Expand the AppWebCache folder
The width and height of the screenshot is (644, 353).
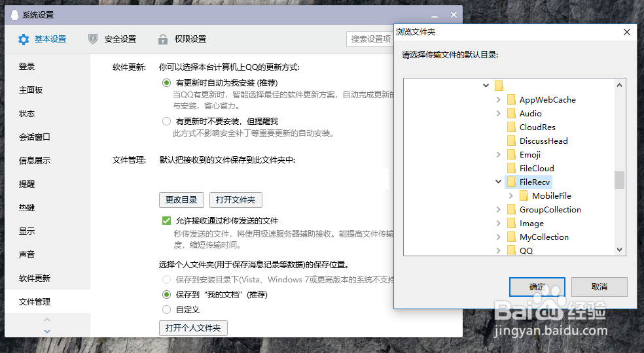tap(498, 100)
